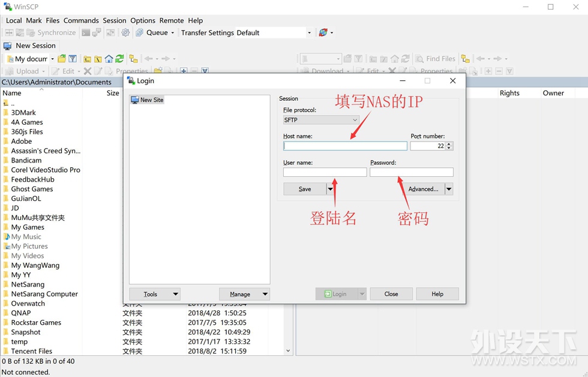Click the Close button in Login dialog
588x377 pixels.
click(x=391, y=294)
